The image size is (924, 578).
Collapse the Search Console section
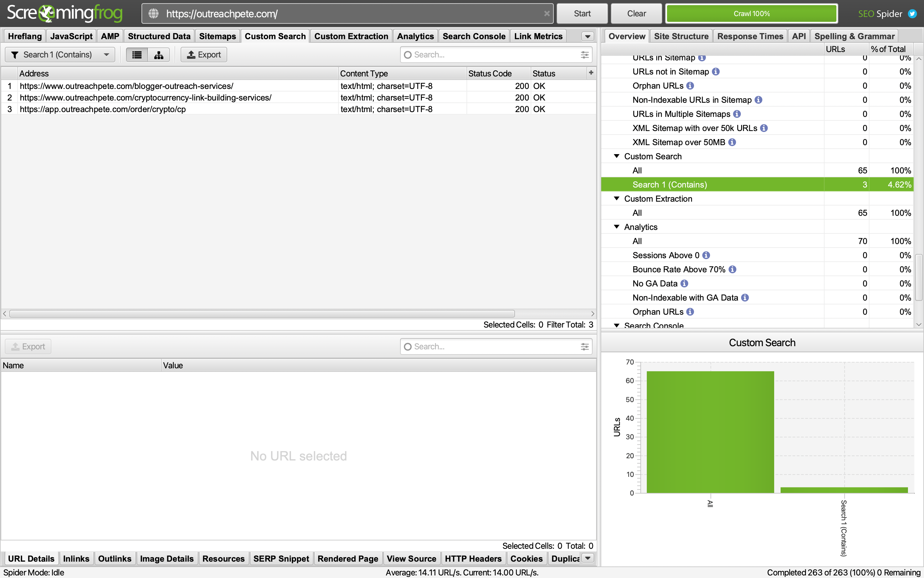pyautogui.click(x=616, y=325)
